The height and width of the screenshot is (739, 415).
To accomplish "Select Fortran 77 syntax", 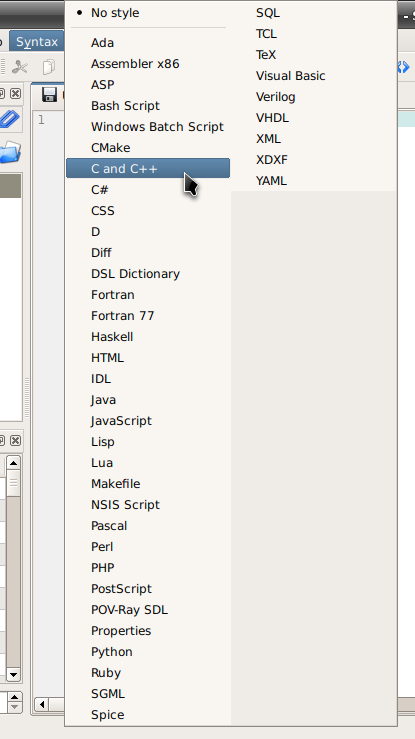I will tap(148, 316).
